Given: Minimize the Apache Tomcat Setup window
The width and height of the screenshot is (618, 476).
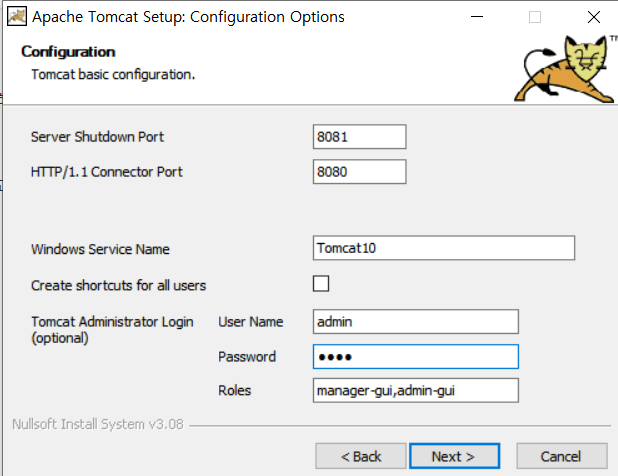Looking at the screenshot, I should pos(477,17).
